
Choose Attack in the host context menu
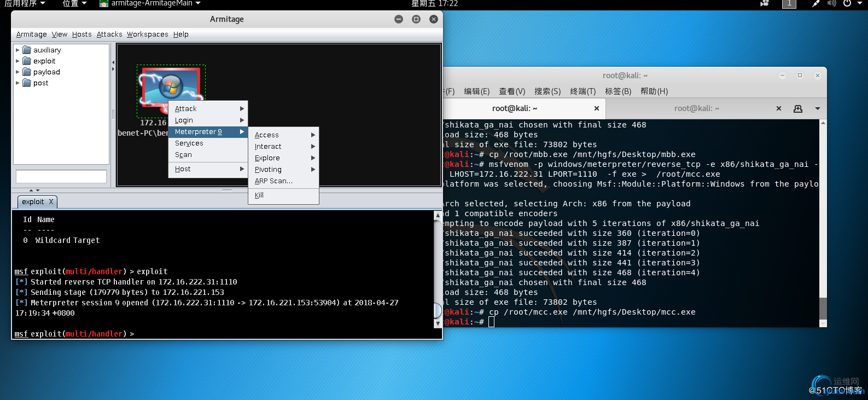click(208, 108)
